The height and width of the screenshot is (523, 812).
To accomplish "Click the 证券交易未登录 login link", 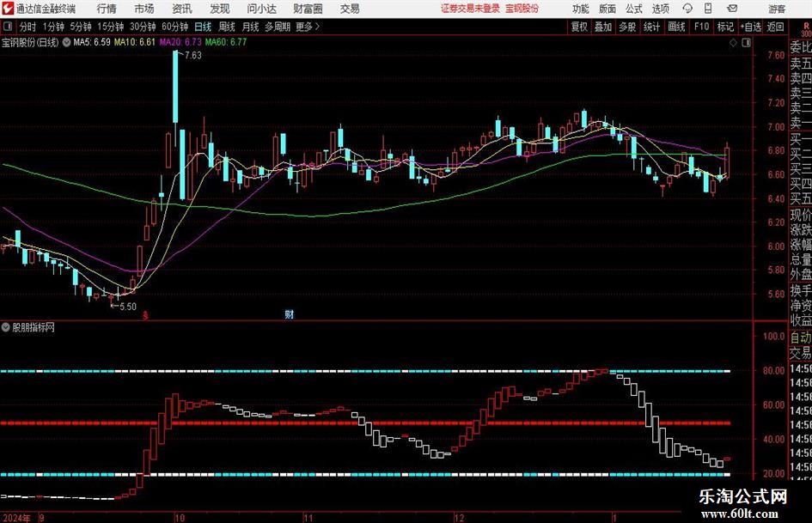I will 470,9.
